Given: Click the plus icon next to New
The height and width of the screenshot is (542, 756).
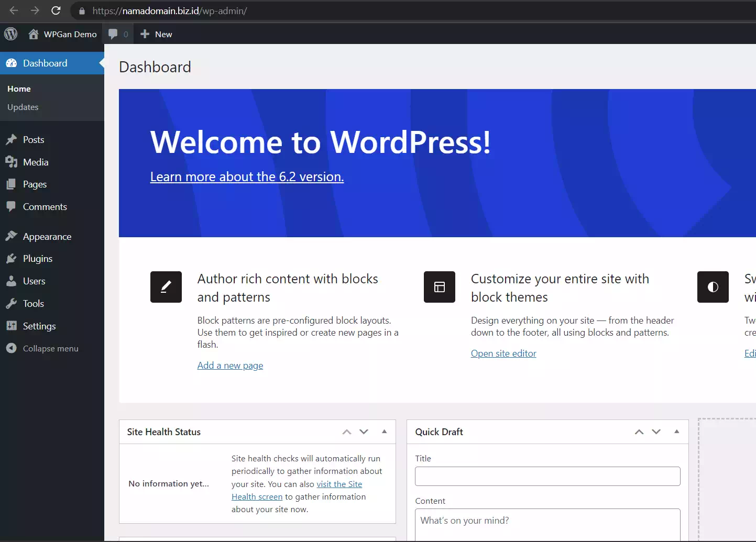Looking at the screenshot, I should (145, 34).
